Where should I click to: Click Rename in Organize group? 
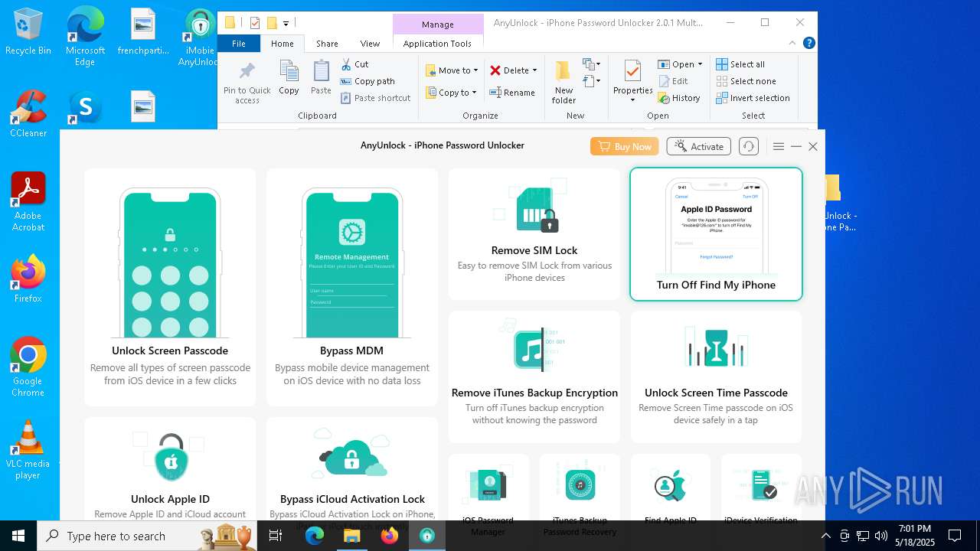(x=512, y=93)
